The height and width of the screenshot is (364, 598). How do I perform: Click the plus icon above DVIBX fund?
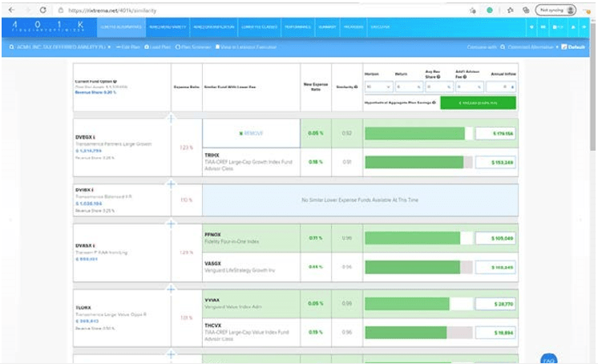[x=170, y=184]
